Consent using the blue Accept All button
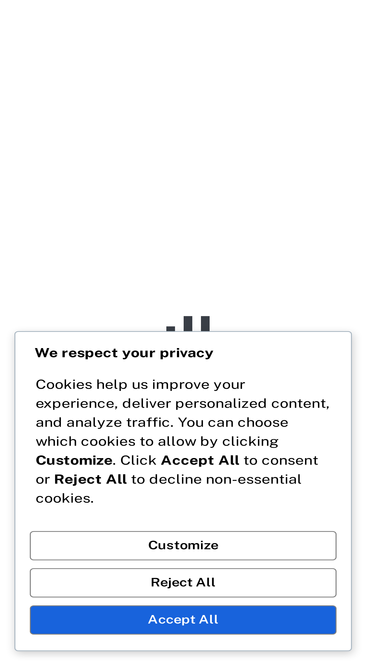375x667 pixels. [x=183, y=619]
